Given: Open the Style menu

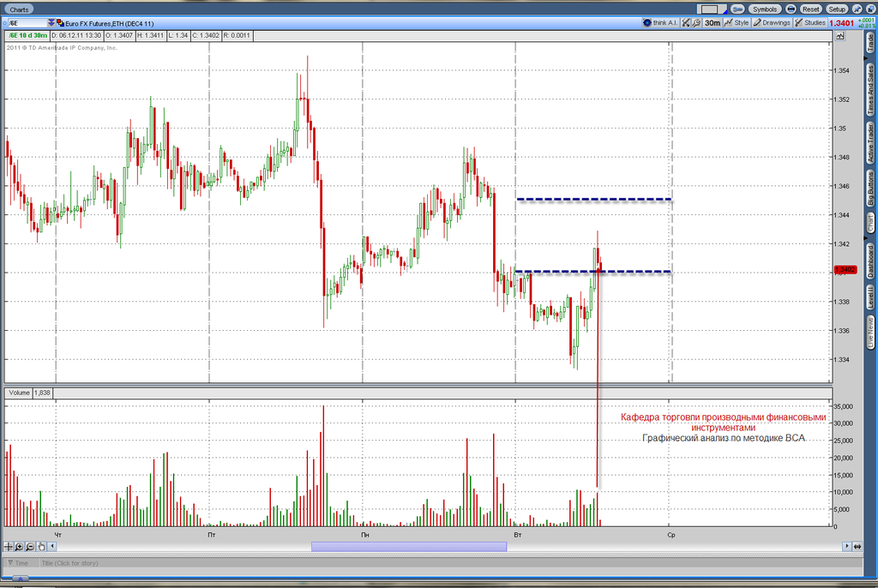Looking at the screenshot, I should click(737, 23).
